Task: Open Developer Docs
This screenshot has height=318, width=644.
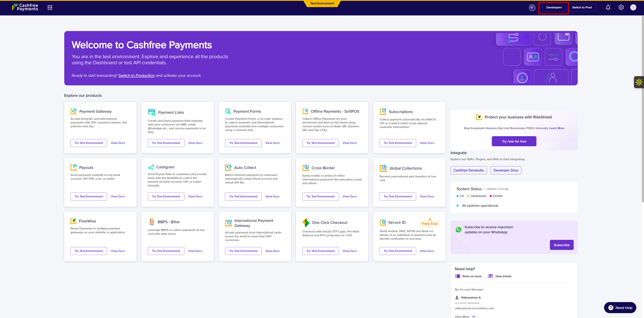Action: [x=506, y=170]
